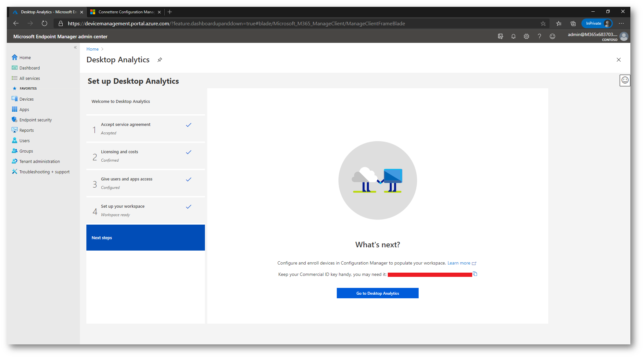Select the Accept service agreement step
The image size is (644, 358).
pyautogui.click(x=145, y=129)
